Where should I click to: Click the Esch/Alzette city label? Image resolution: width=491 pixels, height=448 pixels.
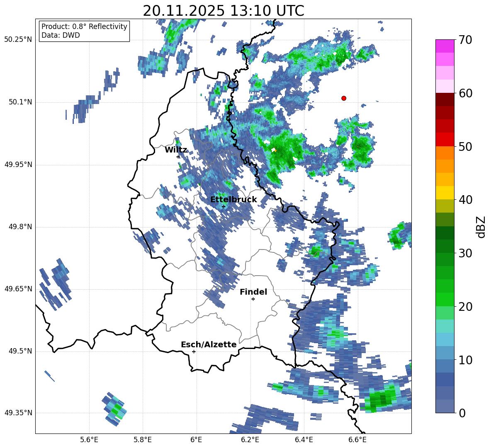(x=209, y=344)
